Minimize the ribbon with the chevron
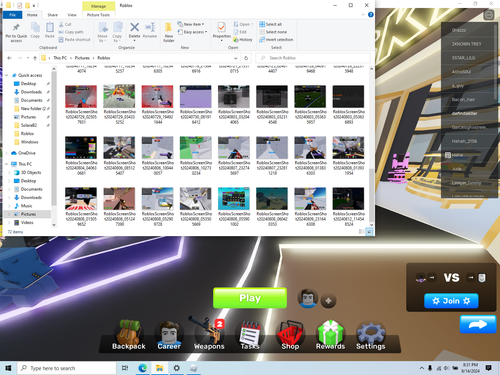This screenshot has width=500, height=375. [x=363, y=15]
